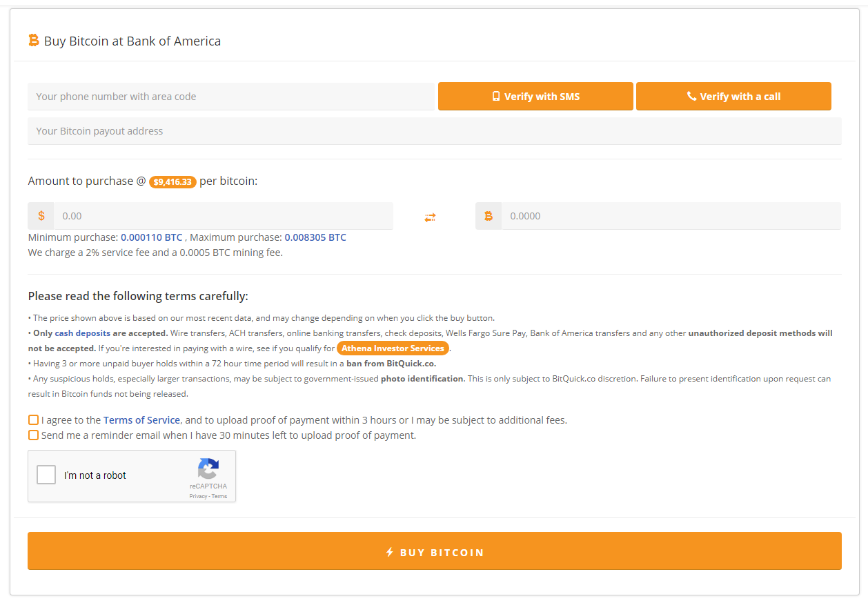This screenshot has width=868, height=612.
Task: Open the Terms of Service link
Action: [141, 419]
